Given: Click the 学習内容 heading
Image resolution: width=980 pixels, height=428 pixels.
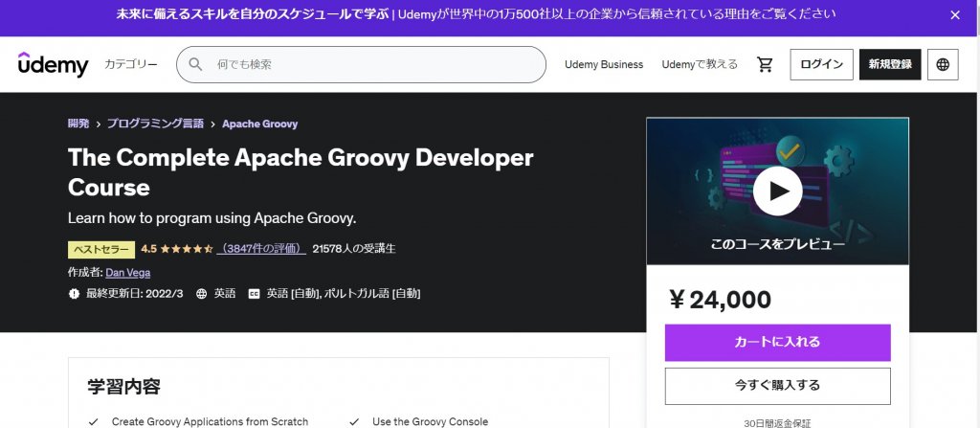Looking at the screenshot, I should pos(123,386).
